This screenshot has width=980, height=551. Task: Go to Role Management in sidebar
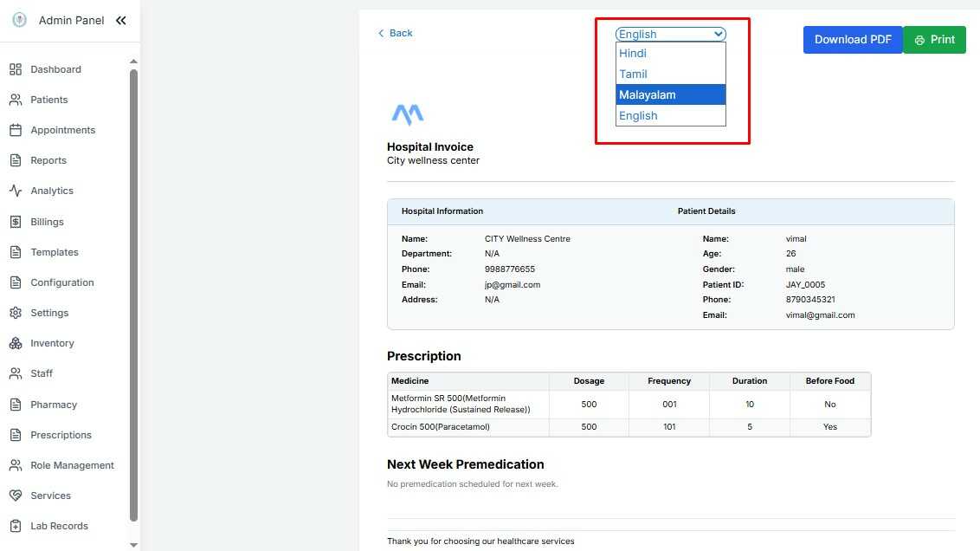point(72,465)
